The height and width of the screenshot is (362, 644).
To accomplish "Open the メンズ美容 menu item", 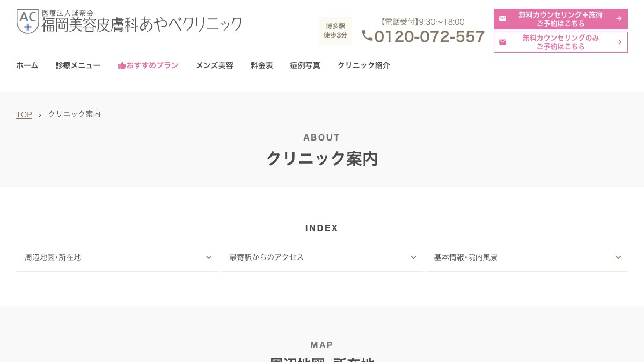I will (x=215, y=65).
